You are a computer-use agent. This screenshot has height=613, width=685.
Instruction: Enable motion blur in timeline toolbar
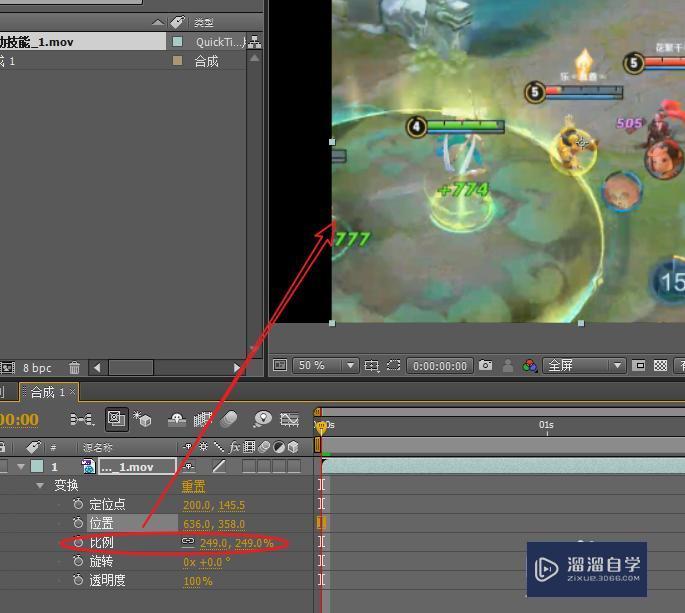(228, 419)
